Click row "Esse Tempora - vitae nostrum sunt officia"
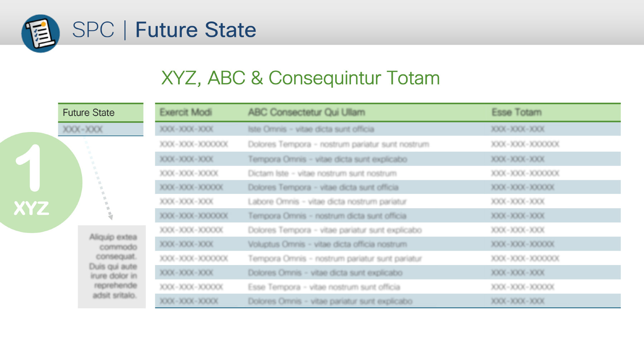The image size is (644, 362). coord(388,287)
